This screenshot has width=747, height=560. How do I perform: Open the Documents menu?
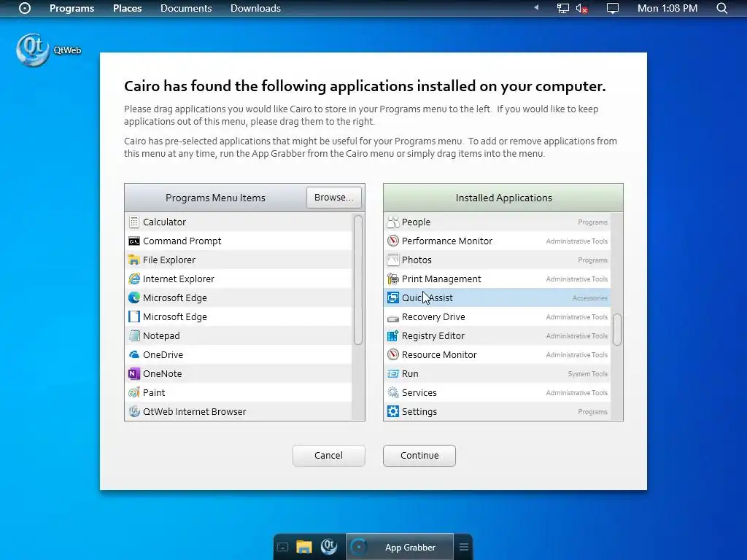(x=186, y=8)
